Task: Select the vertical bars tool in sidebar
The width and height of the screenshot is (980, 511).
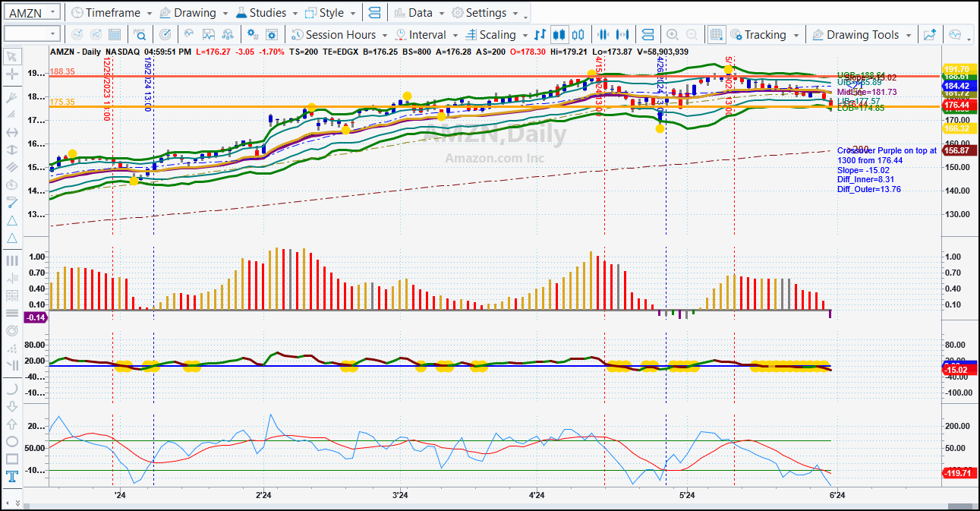Action: point(11,260)
